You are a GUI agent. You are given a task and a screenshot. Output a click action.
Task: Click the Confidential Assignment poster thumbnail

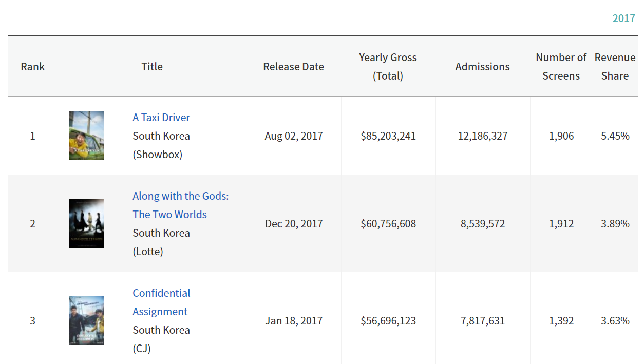(87, 320)
